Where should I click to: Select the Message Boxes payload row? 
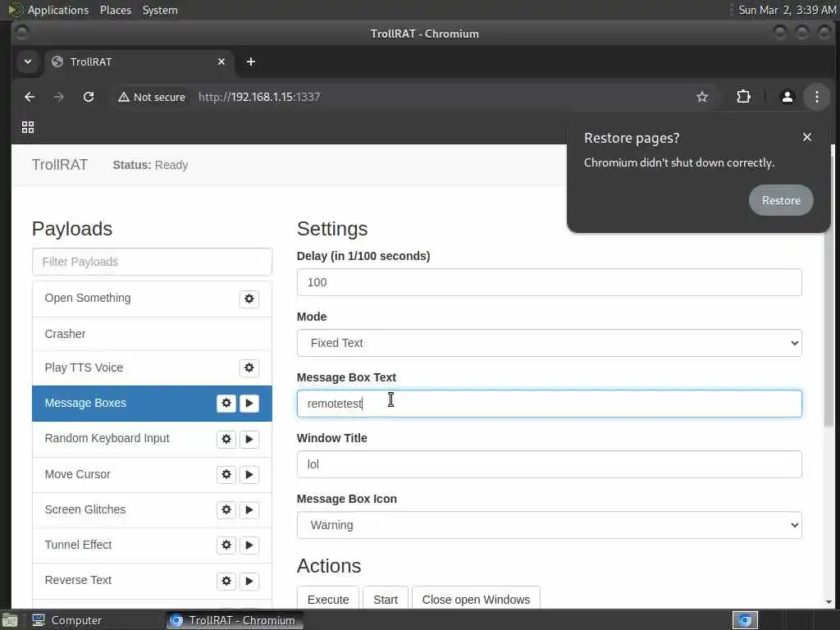(x=152, y=404)
